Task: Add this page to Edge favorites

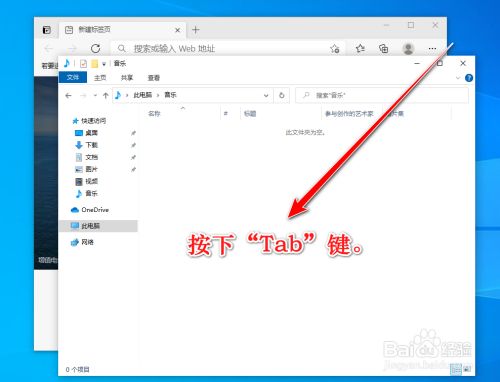Action: [x=335, y=49]
